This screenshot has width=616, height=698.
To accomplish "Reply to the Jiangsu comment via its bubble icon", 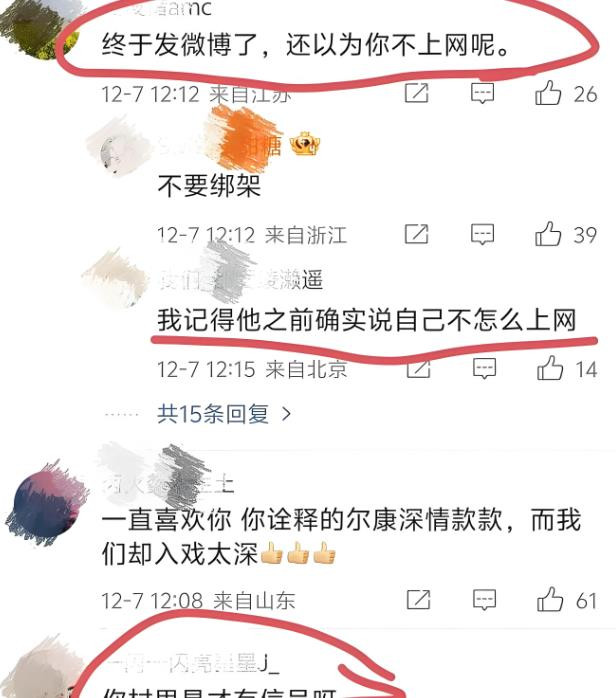I will (x=482, y=93).
